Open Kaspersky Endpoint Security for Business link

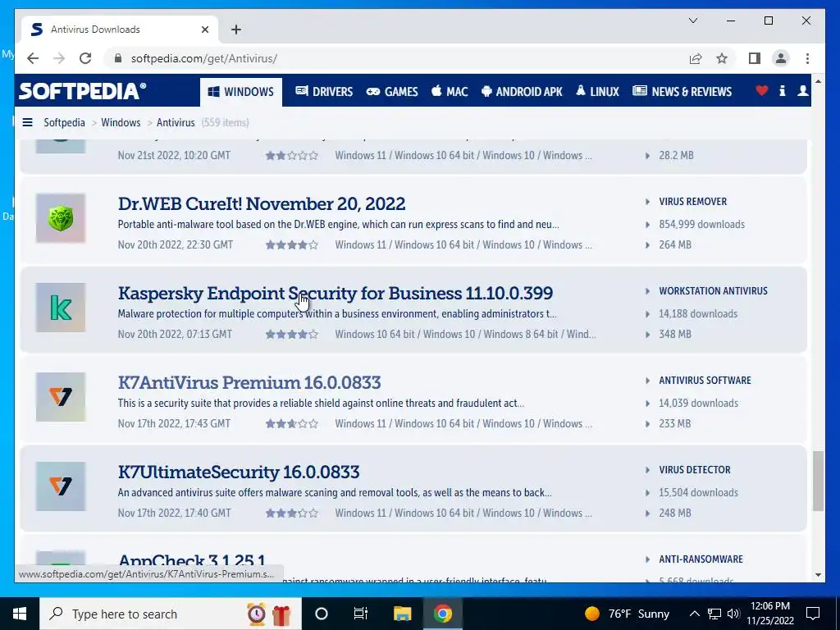point(336,293)
